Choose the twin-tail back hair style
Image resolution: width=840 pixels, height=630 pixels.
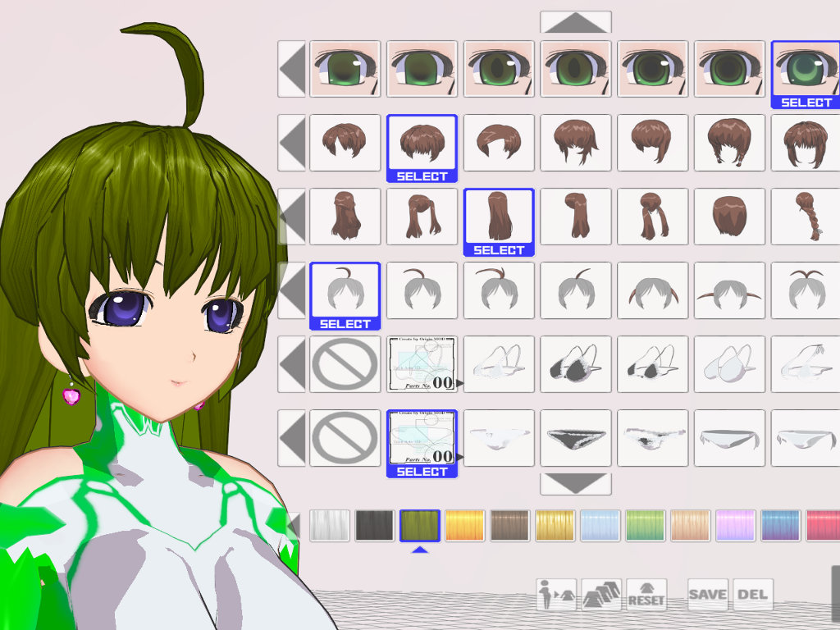[x=422, y=217]
